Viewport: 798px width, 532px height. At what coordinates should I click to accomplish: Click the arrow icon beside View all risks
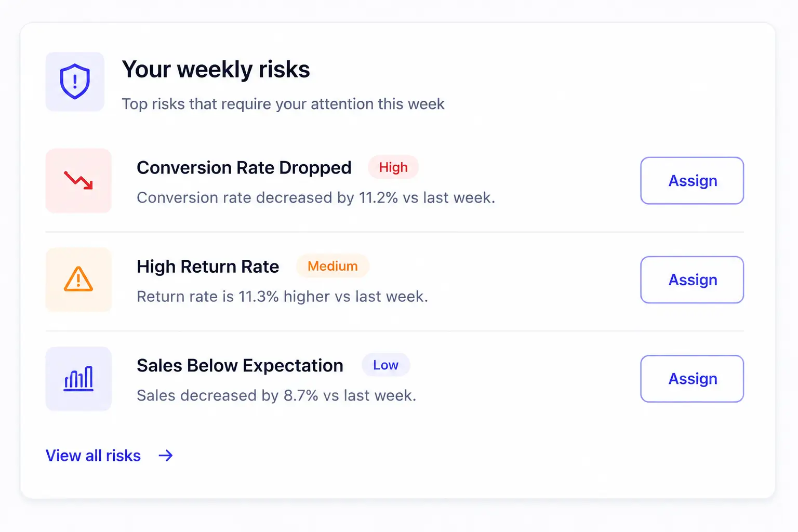(166, 456)
